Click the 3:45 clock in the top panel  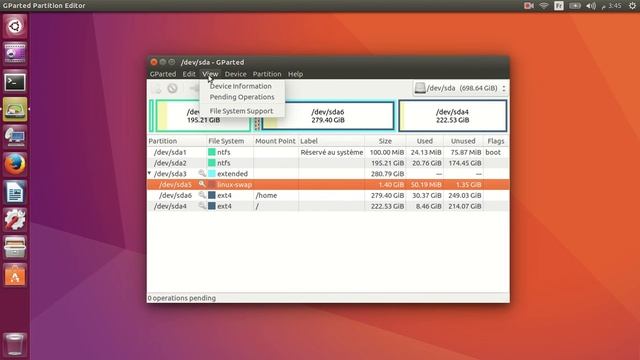coord(611,6)
